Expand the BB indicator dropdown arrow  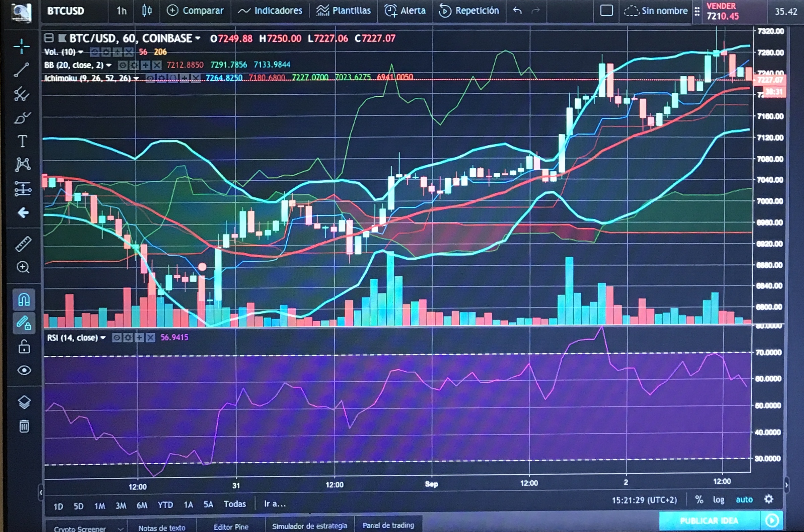[x=108, y=65]
